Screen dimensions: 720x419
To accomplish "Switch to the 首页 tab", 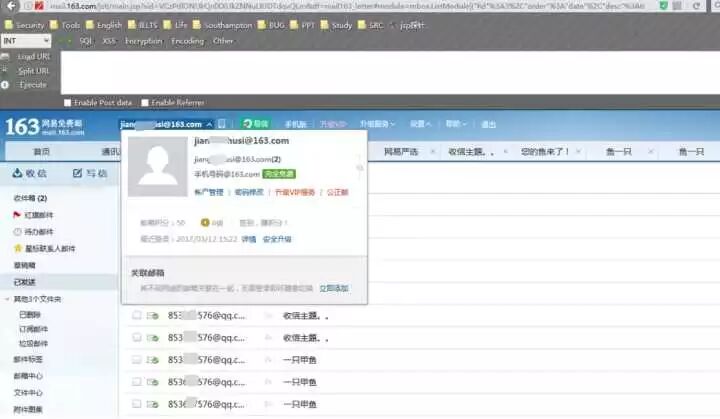I will click(41, 152).
